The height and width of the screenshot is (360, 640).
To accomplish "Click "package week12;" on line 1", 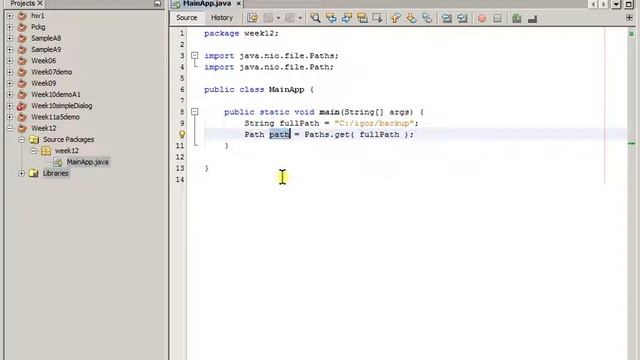I will pos(241,33).
